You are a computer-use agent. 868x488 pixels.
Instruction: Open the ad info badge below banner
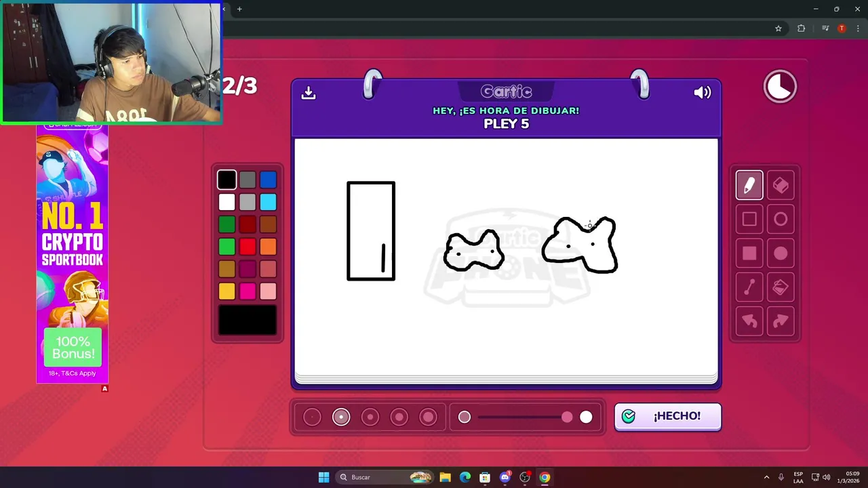coord(104,388)
